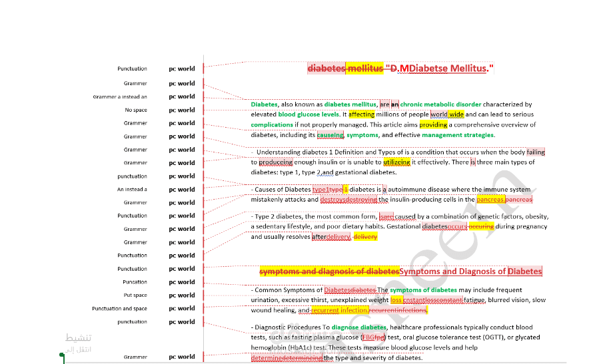Click the 'FBGfpg' tracked change
Screen dimensions: 613x364
click(x=373, y=337)
